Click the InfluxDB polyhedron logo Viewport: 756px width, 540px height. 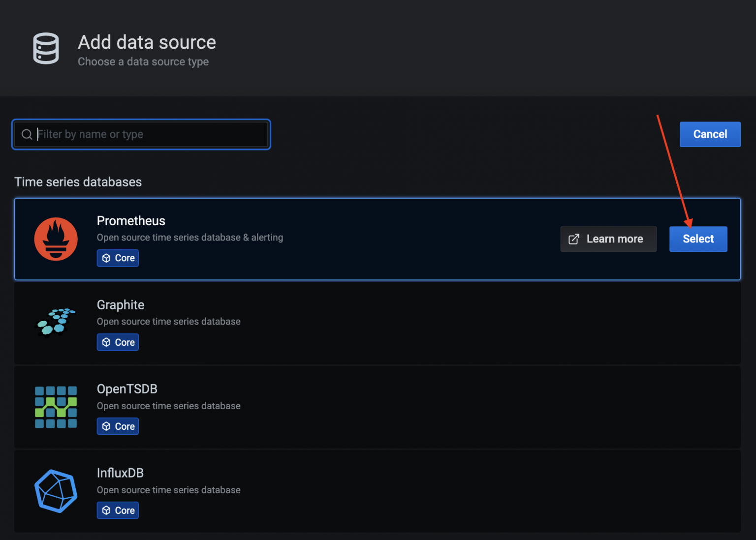pyautogui.click(x=56, y=491)
